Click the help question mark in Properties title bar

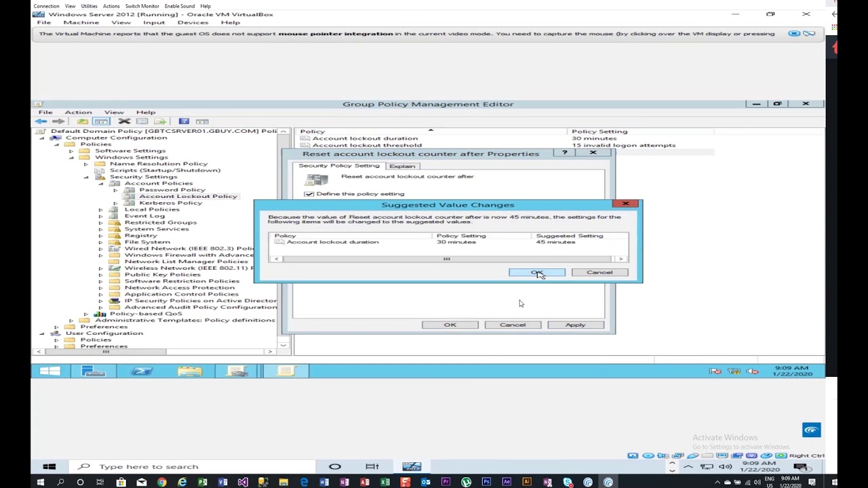click(x=564, y=153)
